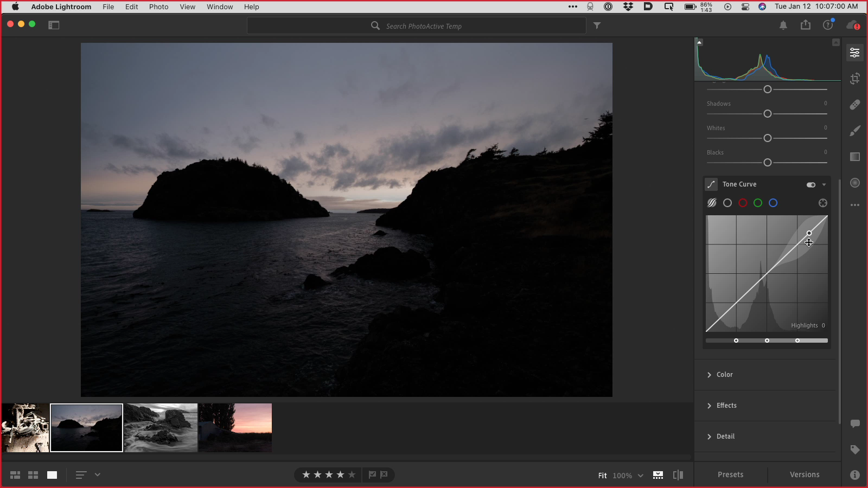This screenshot has height=488, width=868.
Task: Open the Tone Curve dropdown arrow
Action: click(824, 185)
